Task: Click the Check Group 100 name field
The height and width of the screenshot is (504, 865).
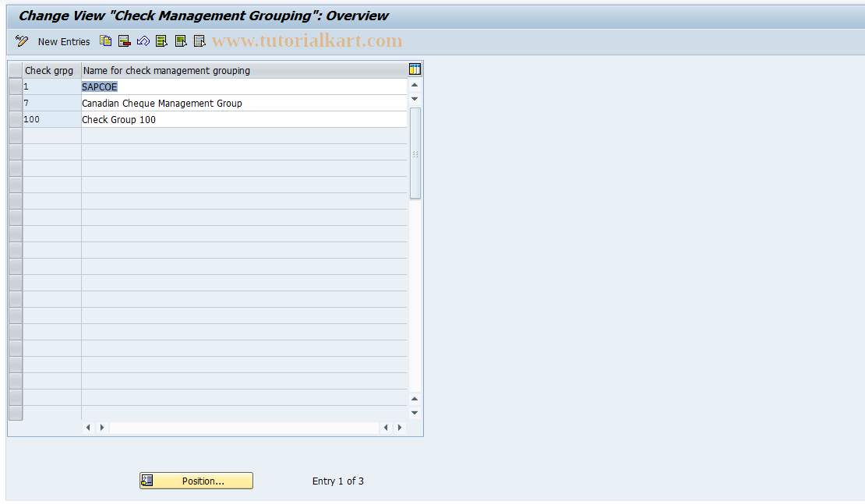Action: pos(244,119)
